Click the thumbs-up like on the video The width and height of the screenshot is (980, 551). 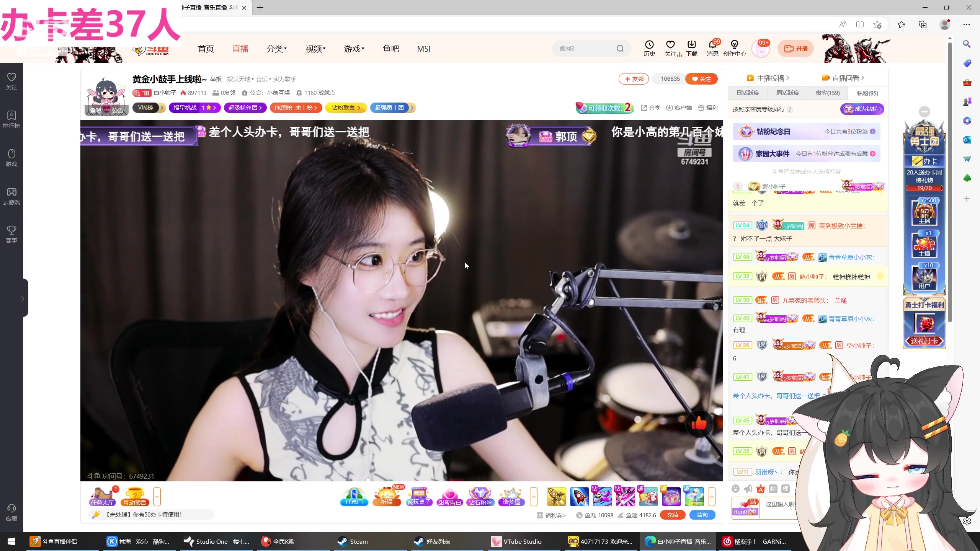click(x=699, y=424)
